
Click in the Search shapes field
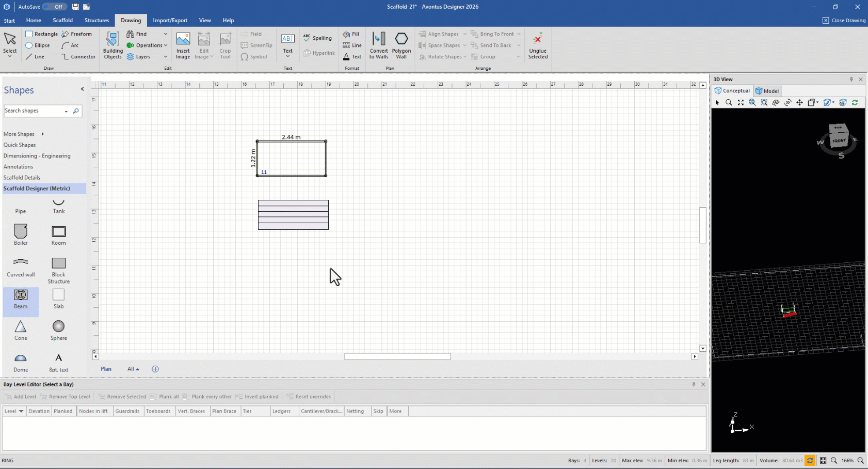click(35, 111)
